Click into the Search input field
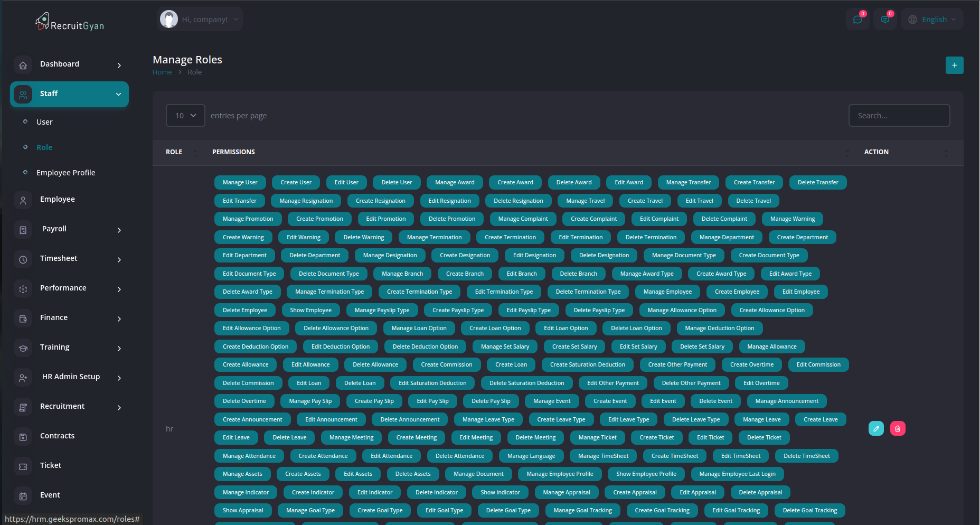 tap(899, 116)
